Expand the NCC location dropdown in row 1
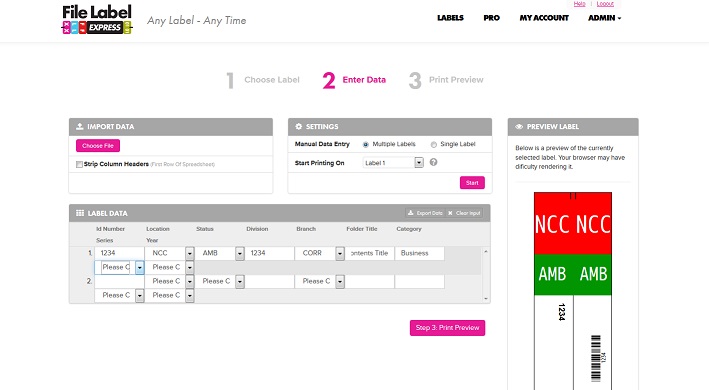The image size is (709, 390). point(189,254)
